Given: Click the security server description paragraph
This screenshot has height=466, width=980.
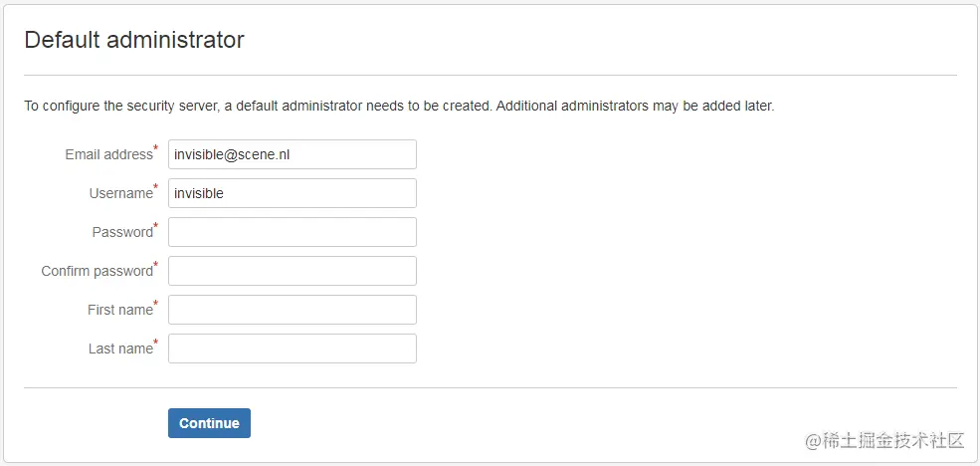Looking at the screenshot, I should click(398, 106).
